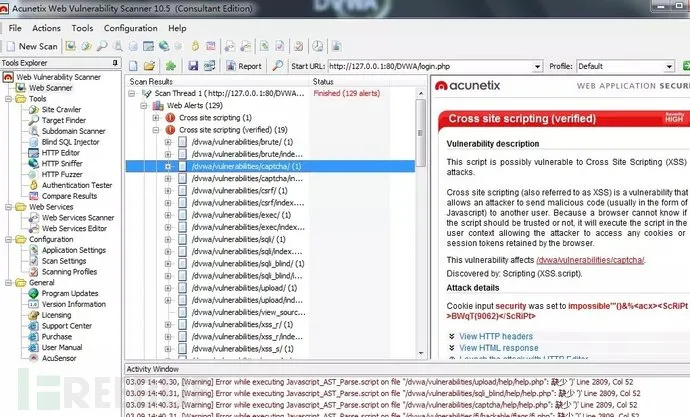Open the Actions menu
This screenshot has width=690, height=417.
pos(46,28)
